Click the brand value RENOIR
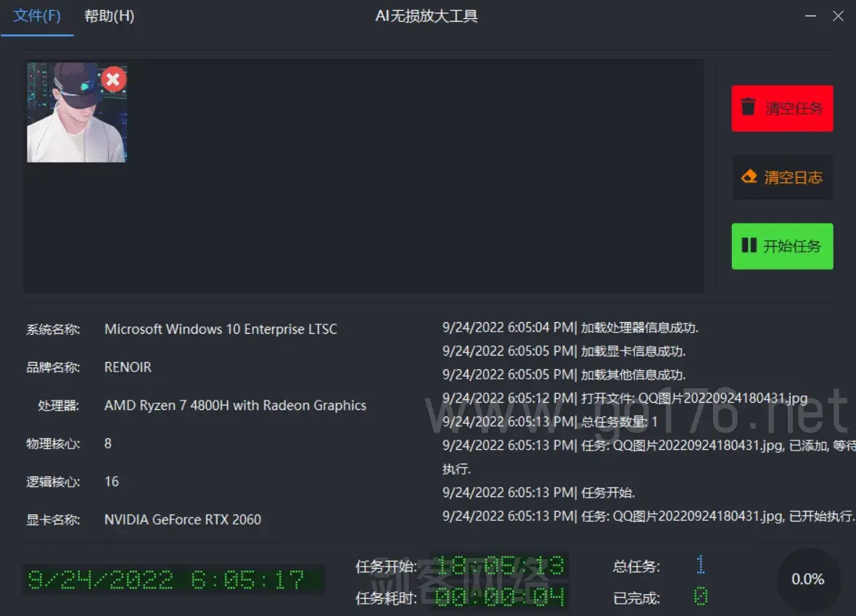 128,367
